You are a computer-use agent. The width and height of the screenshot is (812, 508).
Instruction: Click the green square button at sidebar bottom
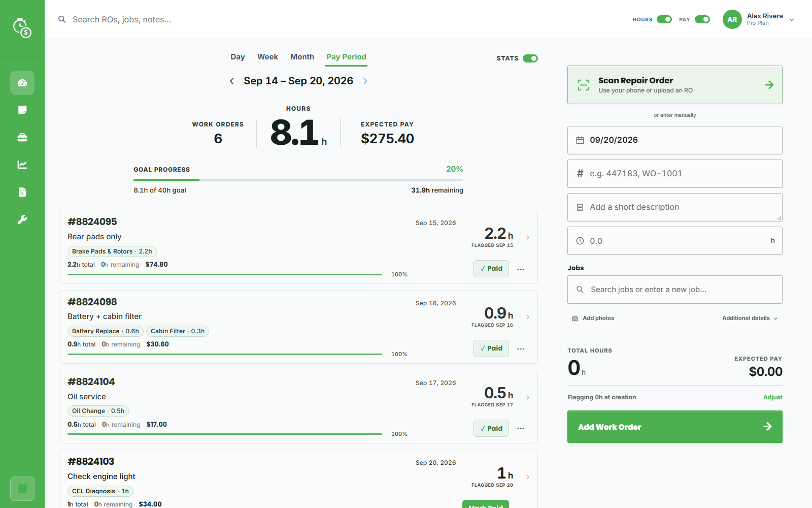pyautogui.click(x=22, y=489)
